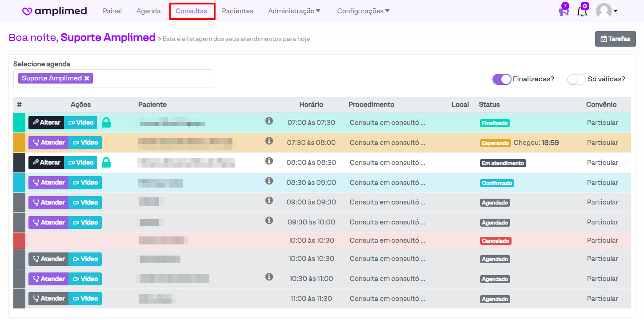Click inside the 'Selecione agenda' field

coord(151,79)
